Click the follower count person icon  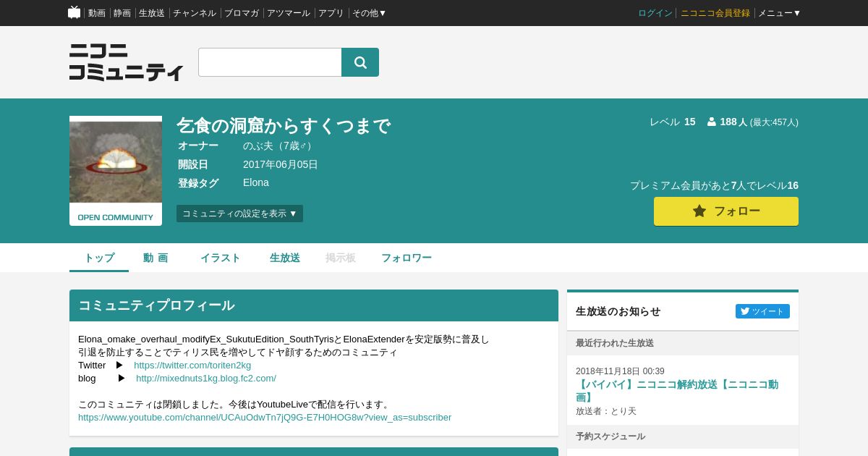[x=712, y=122]
